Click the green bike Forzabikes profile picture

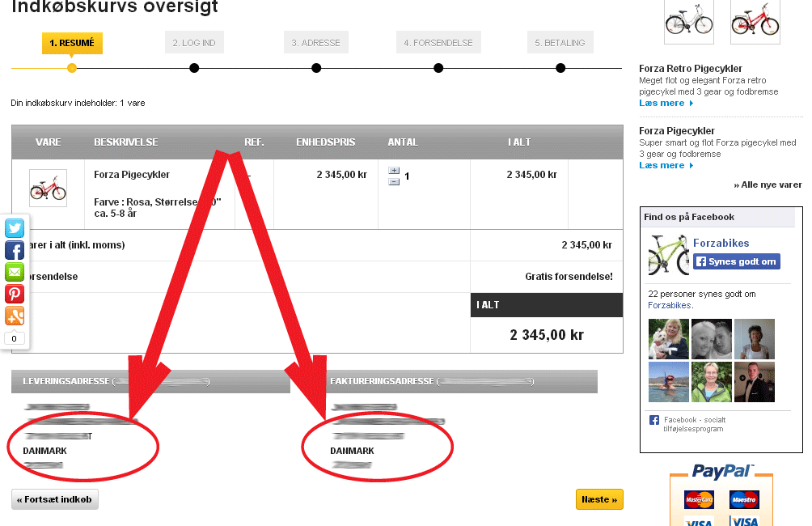click(669, 254)
